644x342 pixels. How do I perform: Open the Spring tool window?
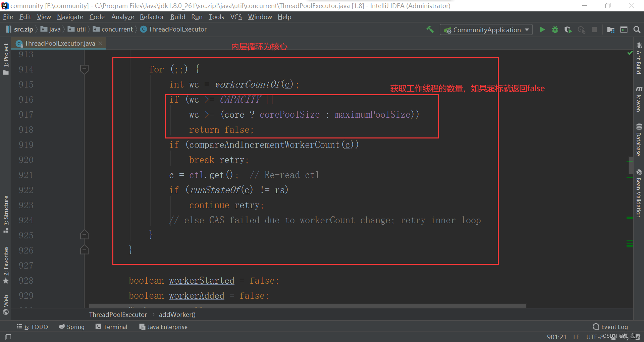pos(71,327)
